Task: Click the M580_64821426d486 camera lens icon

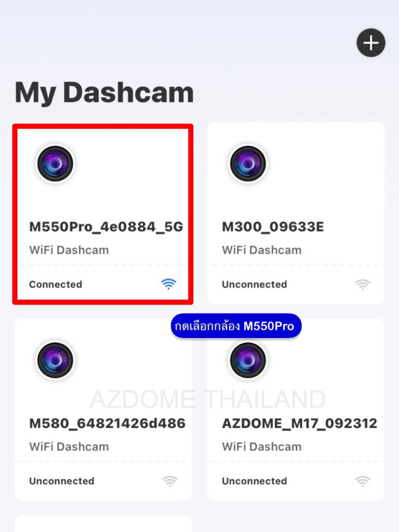Action: click(x=55, y=360)
